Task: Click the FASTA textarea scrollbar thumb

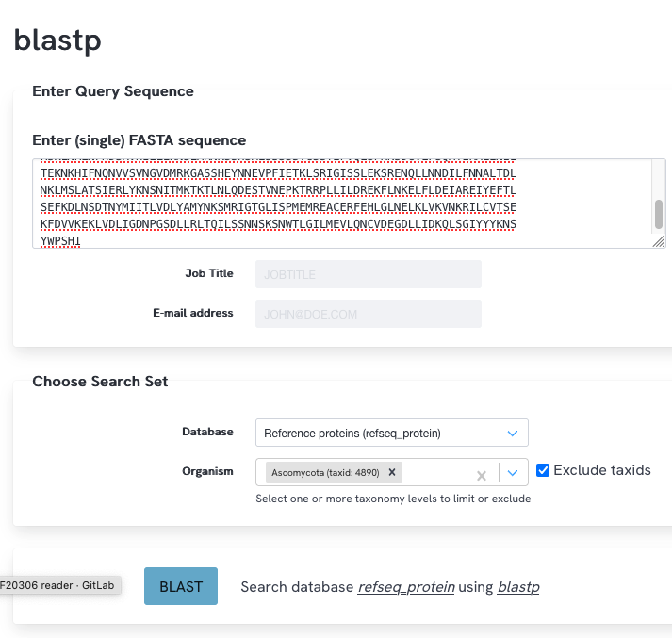Action: click(659, 215)
